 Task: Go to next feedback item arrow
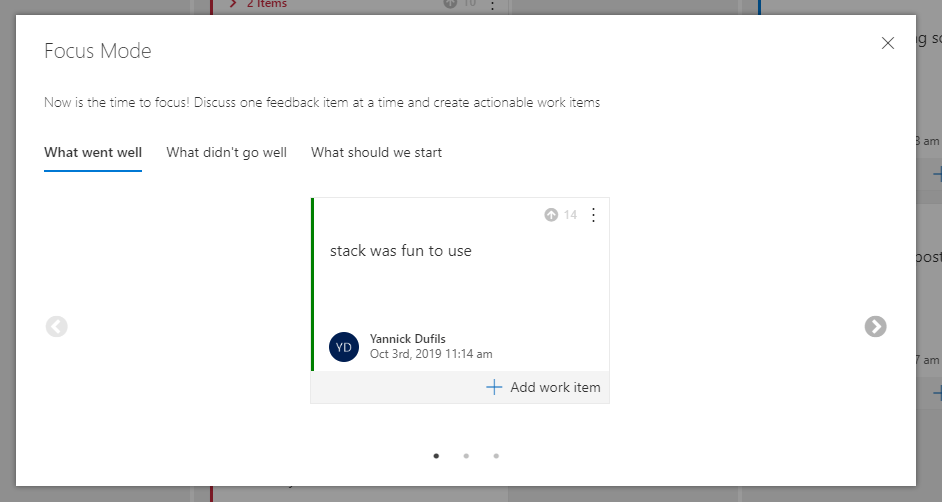(x=875, y=327)
